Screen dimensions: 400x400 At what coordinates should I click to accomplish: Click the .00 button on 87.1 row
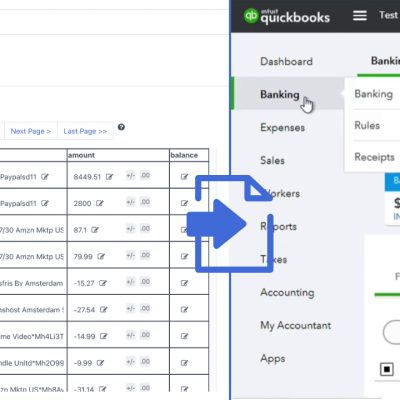[145, 229]
